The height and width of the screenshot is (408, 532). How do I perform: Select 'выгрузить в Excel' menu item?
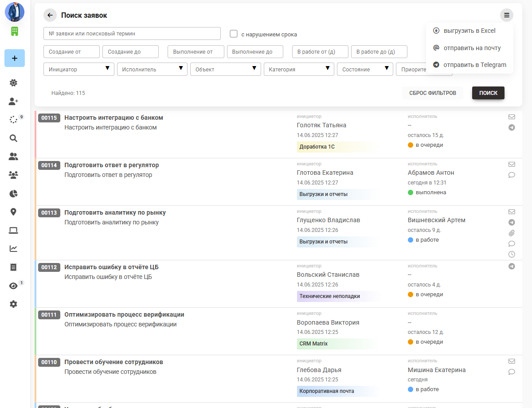[469, 31]
